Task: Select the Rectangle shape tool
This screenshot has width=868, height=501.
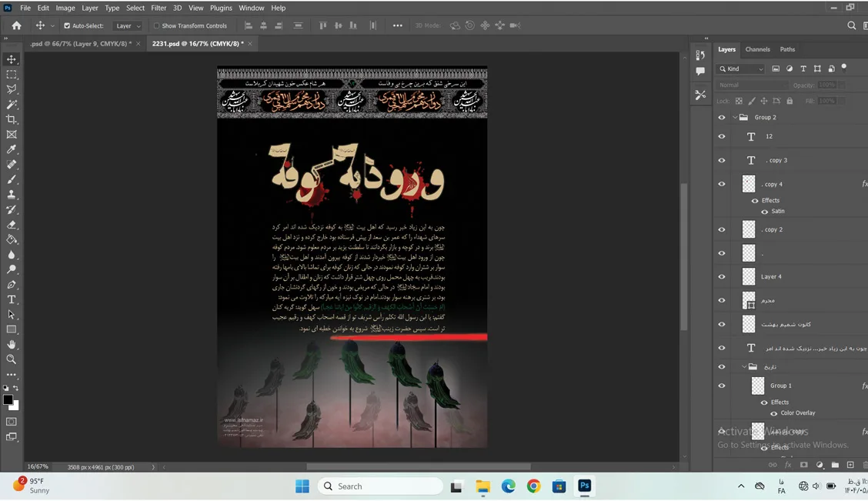Action: [11, 329]
